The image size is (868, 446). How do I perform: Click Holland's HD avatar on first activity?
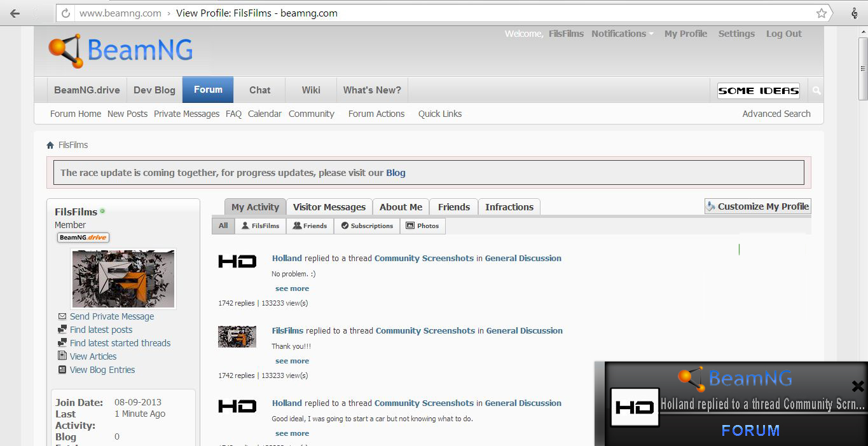[x=237, y=260]
